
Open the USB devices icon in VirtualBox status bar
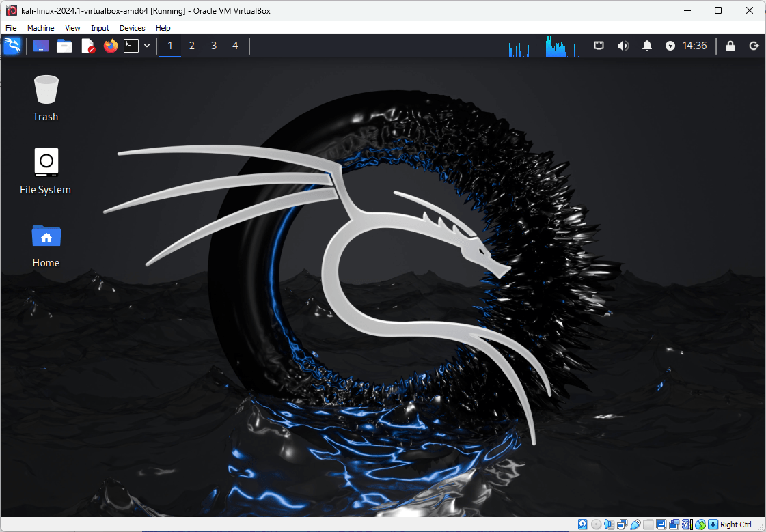pyautogui.click(x=635, y=524)
